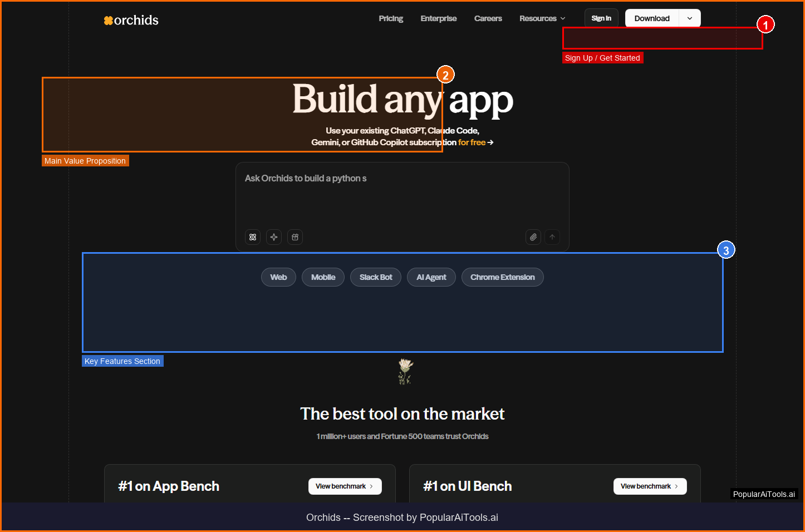Focus the Ask Orchids prompt field
The image size is (805, 532).
pos(402,195)
